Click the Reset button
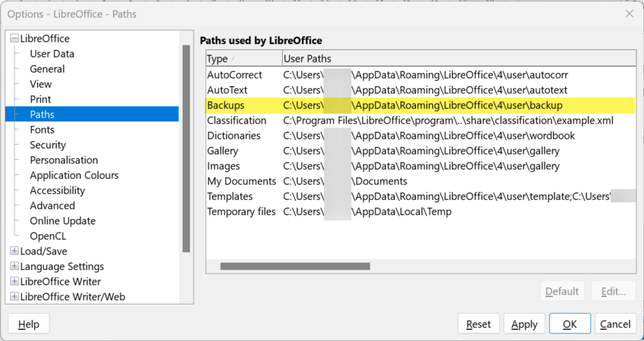This screenshot has height=341, width=644. 479,324
